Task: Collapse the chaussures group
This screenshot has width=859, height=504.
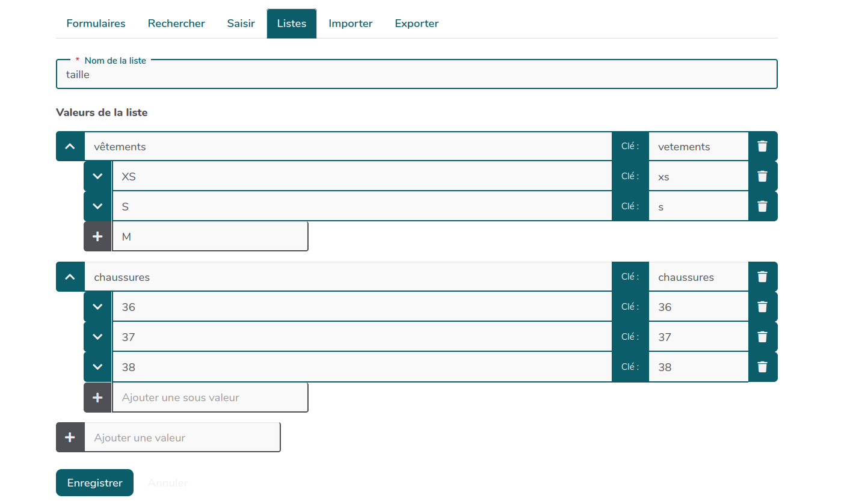Action: [70, 277]
